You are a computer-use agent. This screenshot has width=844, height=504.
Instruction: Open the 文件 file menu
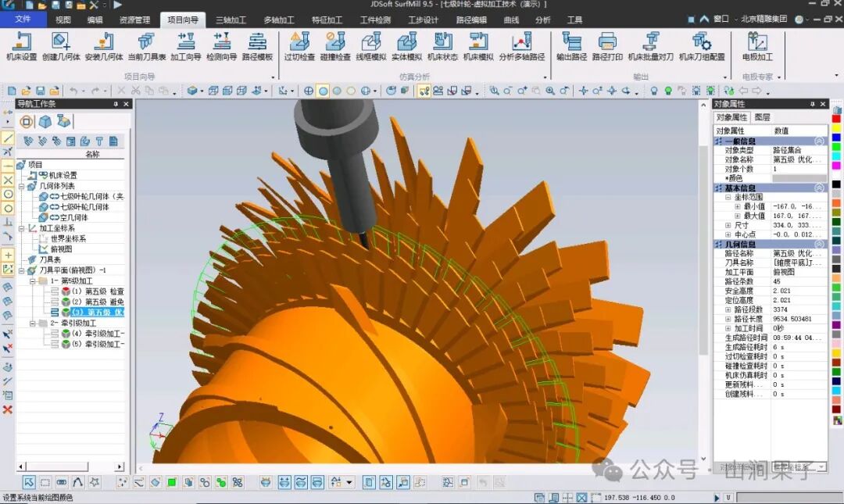(23, 20)
